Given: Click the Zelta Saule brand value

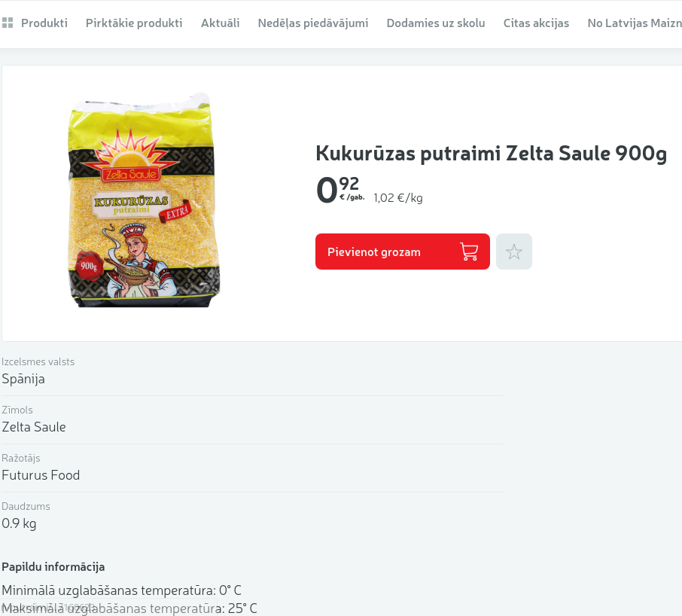Looking at the screenshot, I should pyautogui.click(x=34, y=427).
